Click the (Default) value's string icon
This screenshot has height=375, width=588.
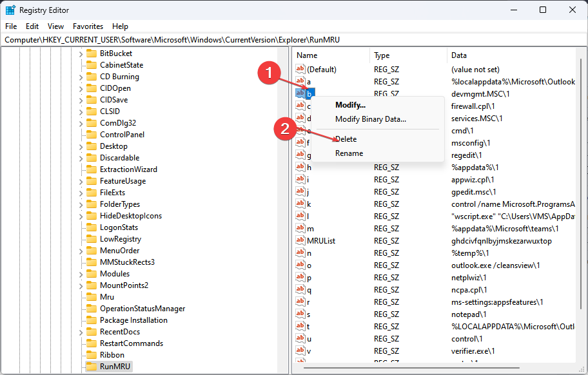[x=300, y=70]
